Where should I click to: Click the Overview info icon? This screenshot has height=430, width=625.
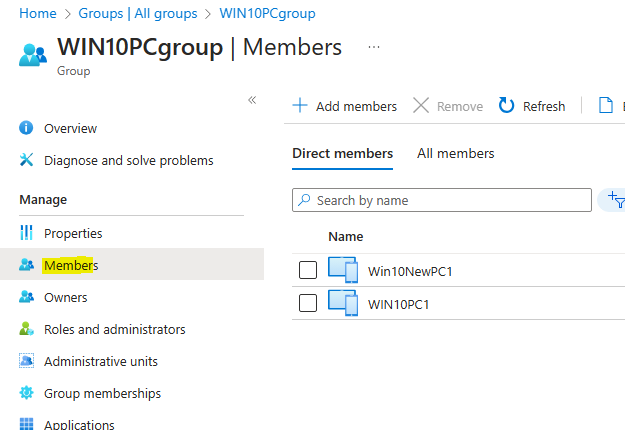tap(26, 128)
